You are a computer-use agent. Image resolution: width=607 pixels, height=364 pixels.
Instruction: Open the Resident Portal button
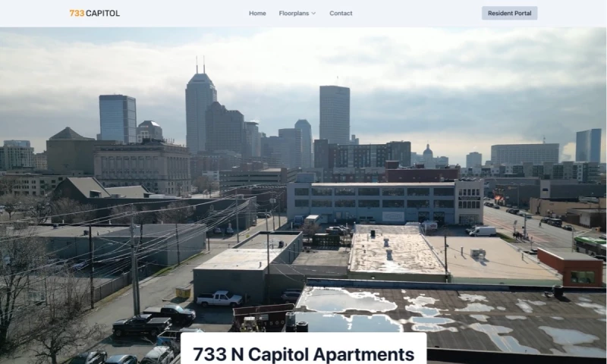(x=509, y=13)
